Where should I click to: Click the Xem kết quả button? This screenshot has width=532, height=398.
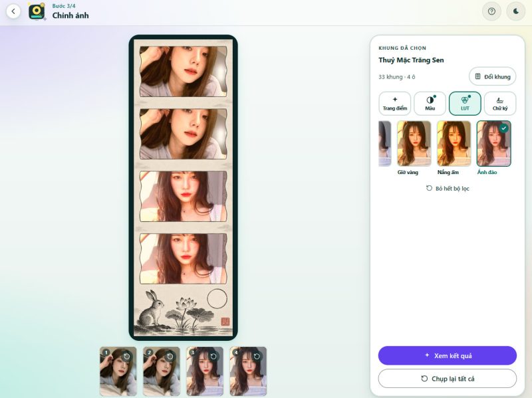tap(447, 355)
